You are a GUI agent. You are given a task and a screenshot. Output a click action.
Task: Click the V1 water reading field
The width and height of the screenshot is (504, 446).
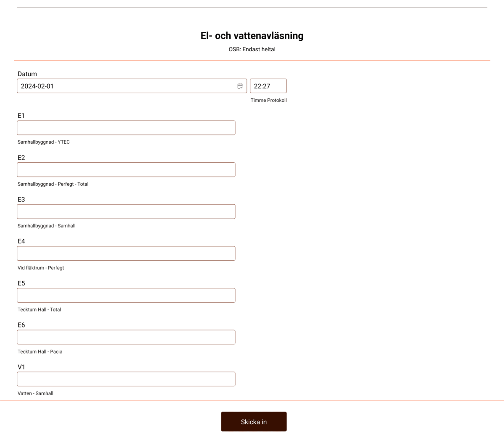(126, 379)
